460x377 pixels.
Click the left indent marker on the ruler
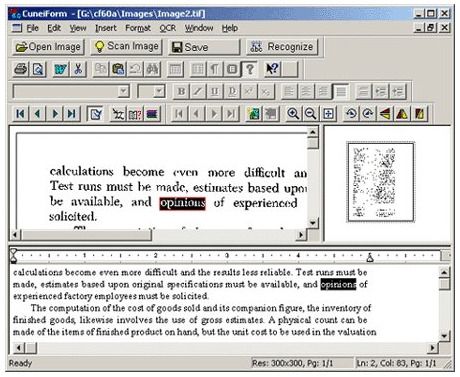coord(13,256)
